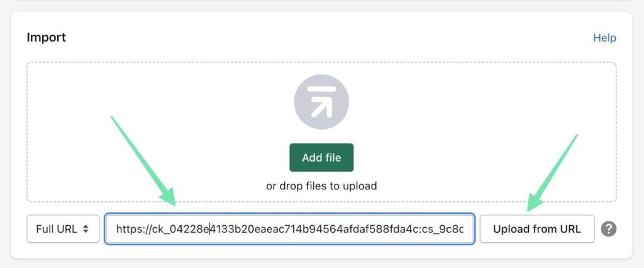
Task: Click the horizontal bar atop the upload icon
Action: coord(321,89)
